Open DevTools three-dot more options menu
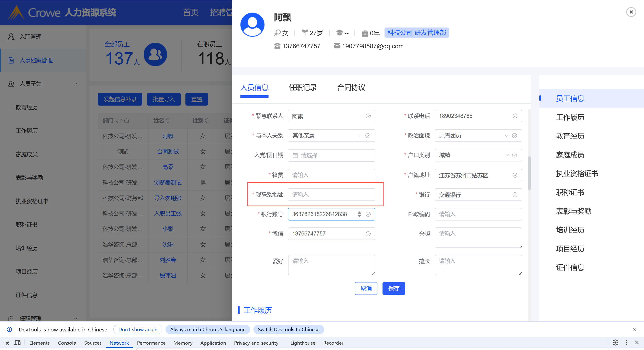The image size is (644, 350). pyautogui.click(x=626, y=342)
